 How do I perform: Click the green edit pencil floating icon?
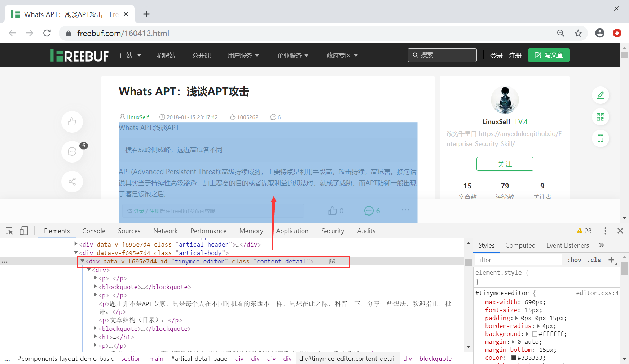click(601, 95)
